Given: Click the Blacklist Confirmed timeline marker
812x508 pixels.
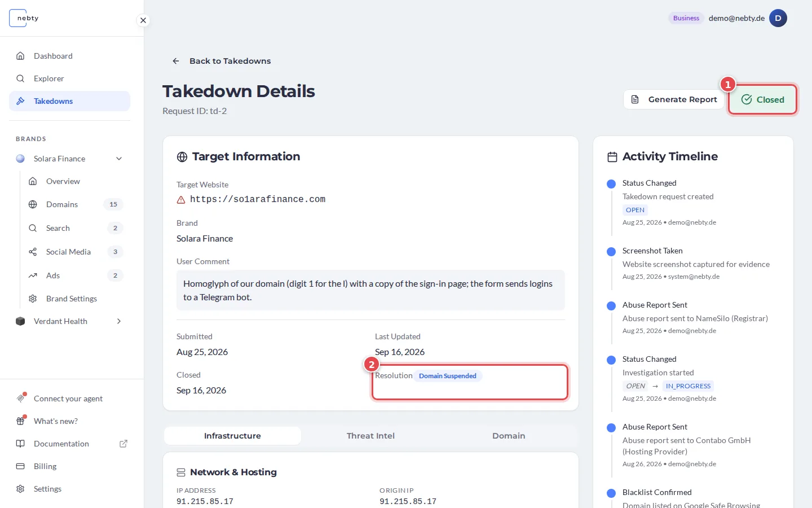Looking at the screenshot, I should (611, 493).
